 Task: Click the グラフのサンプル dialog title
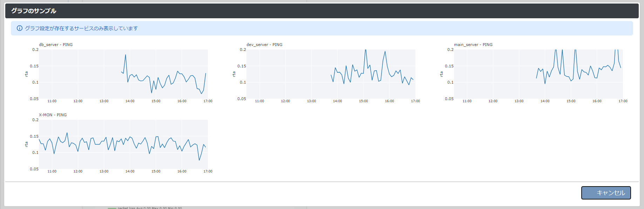(34, 11)
